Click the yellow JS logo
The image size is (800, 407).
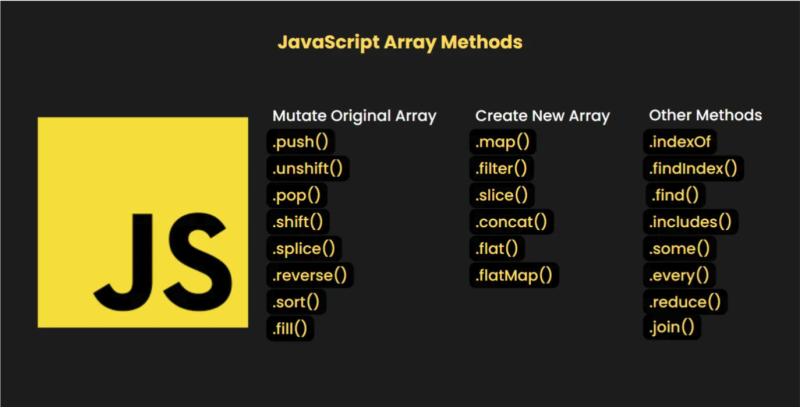tap(143, 222)
